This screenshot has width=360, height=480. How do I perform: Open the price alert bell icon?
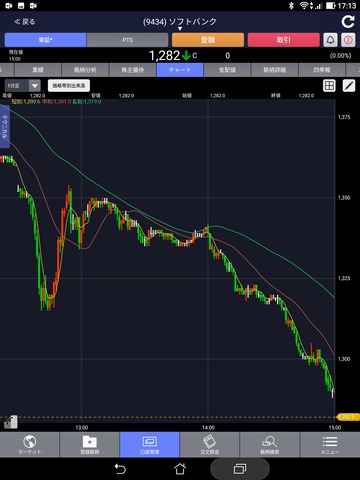[x=330, y=40]
